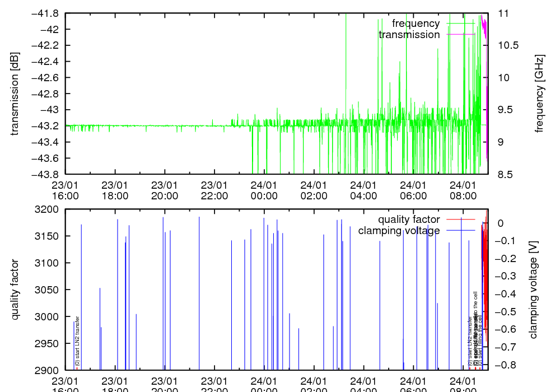
Task: Click the "24/01 00:00" tick under the top plot
Action: 264,190
